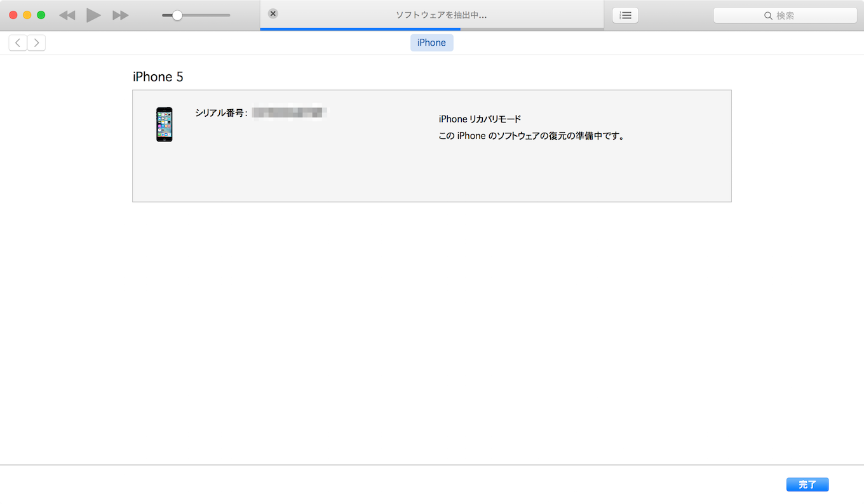Click the search magnifier icon
This screenshot has width=864, height=504.
pos(768,15)
